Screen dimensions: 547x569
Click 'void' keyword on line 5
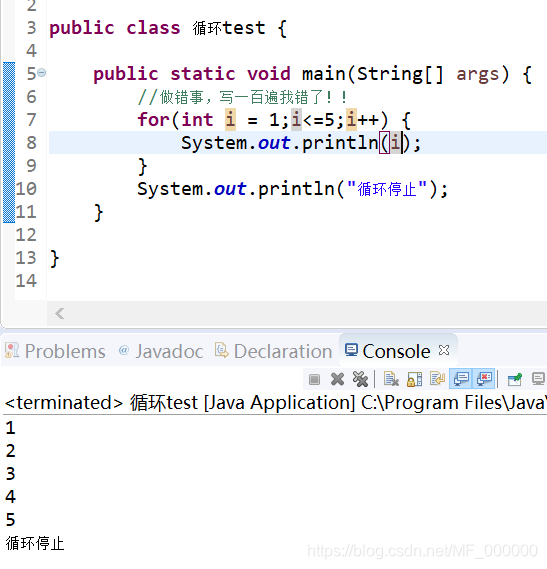(x=269, y=74)
